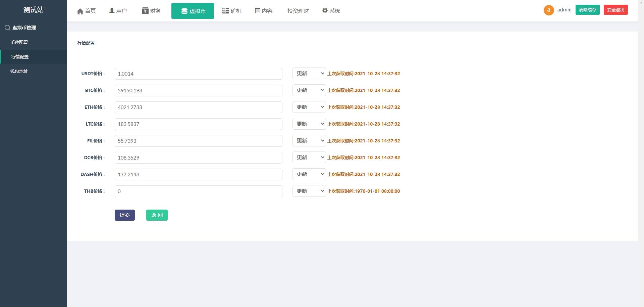Open the 首页 menu
The width and height of the screenshot is (644, 307).
click(x=87, y=11)
